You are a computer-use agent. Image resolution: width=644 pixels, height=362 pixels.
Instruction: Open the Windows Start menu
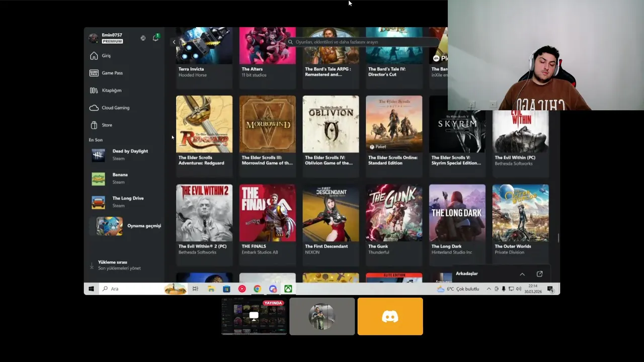[x=91, y=289]
